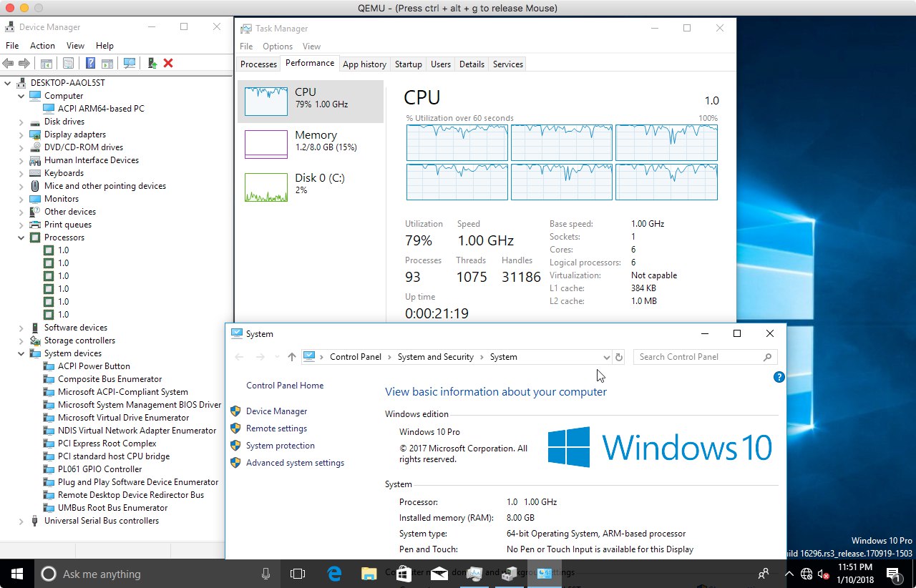Open File Explorer from taskbar

[x=369, y=574]
